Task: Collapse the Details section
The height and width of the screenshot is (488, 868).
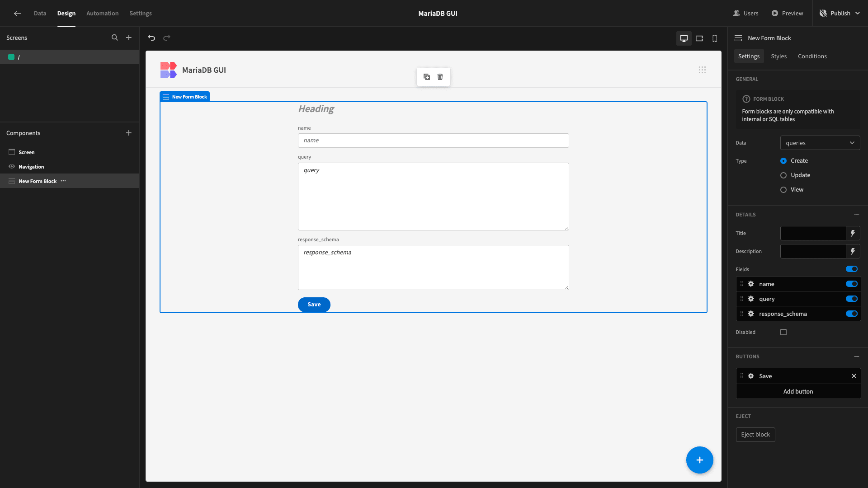Action: [857, 215]
